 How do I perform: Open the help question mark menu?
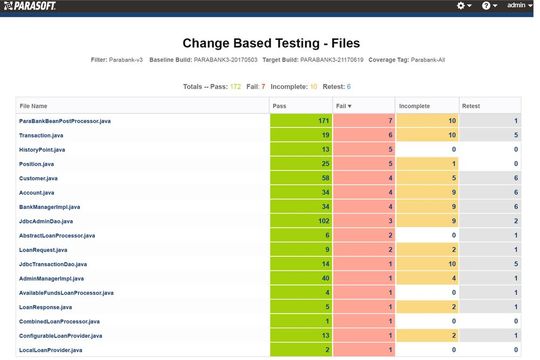[x=489, y=6]
